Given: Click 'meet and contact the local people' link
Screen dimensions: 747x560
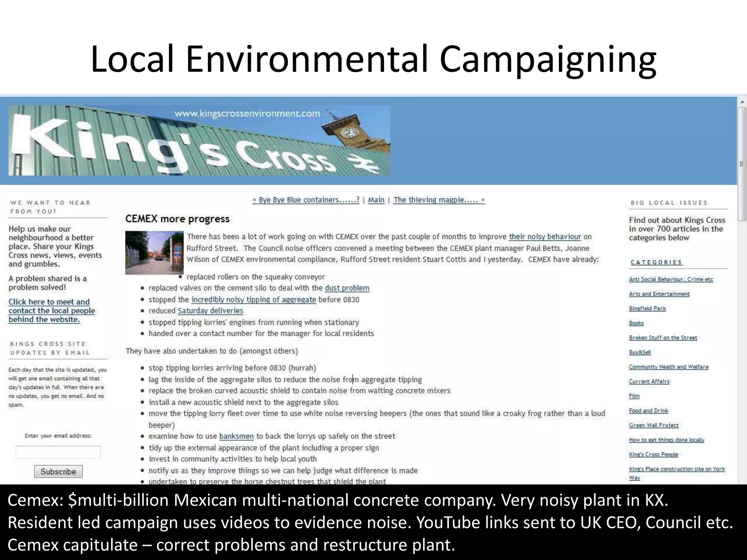Looking at the screenshot, I should coord(51,311).
